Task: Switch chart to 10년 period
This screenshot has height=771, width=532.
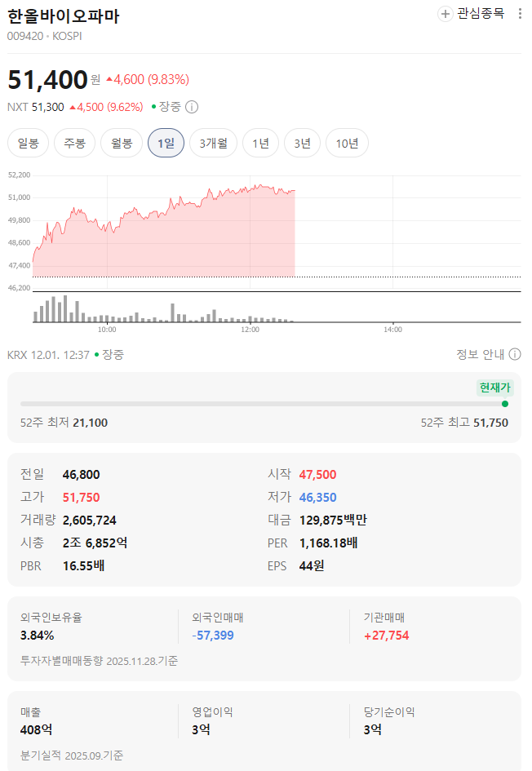Action: 347,143
